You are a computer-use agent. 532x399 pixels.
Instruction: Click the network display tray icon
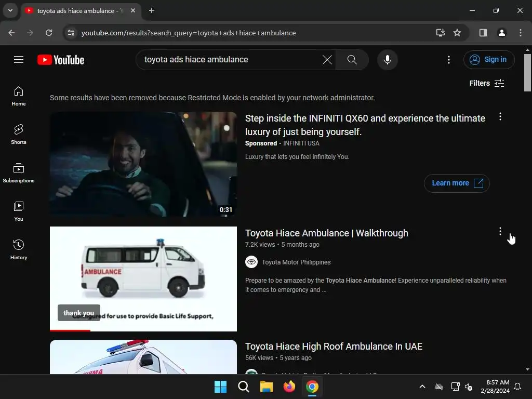point(455,387)
